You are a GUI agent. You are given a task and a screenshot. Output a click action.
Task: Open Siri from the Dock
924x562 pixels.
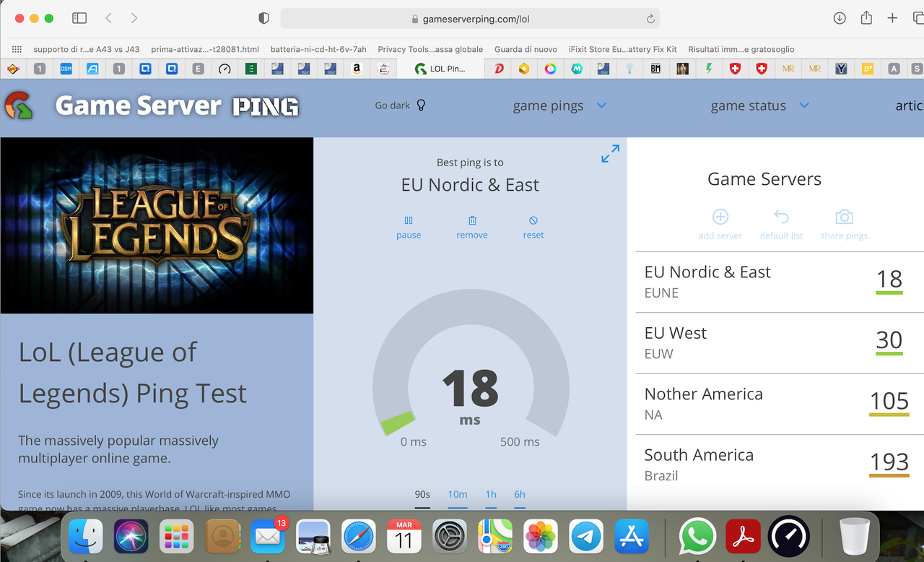coord(131,537)
